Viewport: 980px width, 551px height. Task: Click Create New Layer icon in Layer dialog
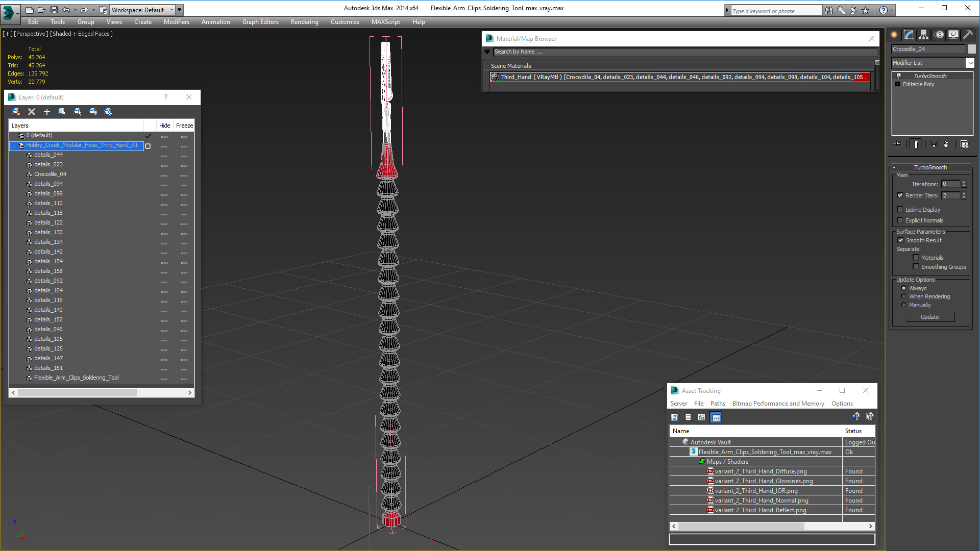[16, 112]
